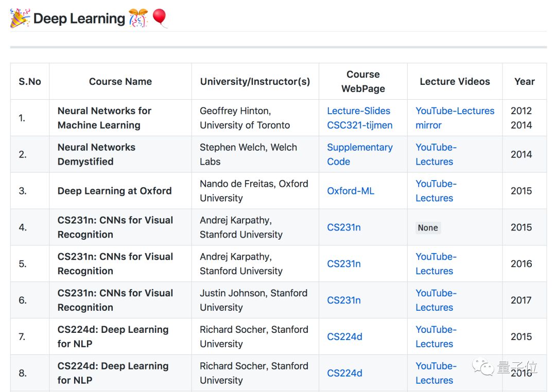
Task: Open the Oxford-ML course webpage link
Action: tap(351, 191)
